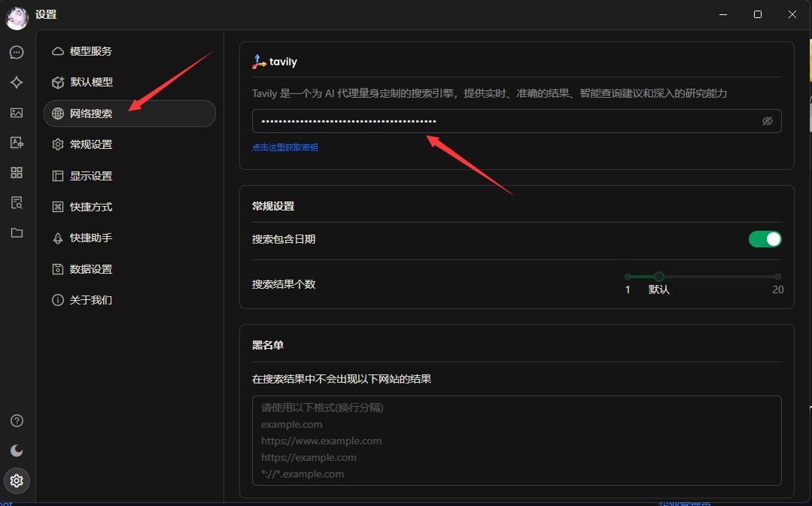Click the 设置 window title
This screenshot has width=812, height=506.
(x=46, y=14)
